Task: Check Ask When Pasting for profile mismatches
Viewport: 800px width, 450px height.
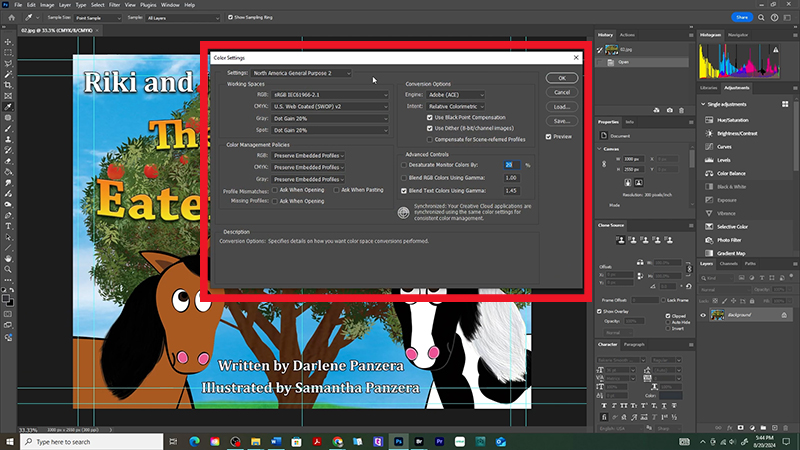Action: coord(336,190)
